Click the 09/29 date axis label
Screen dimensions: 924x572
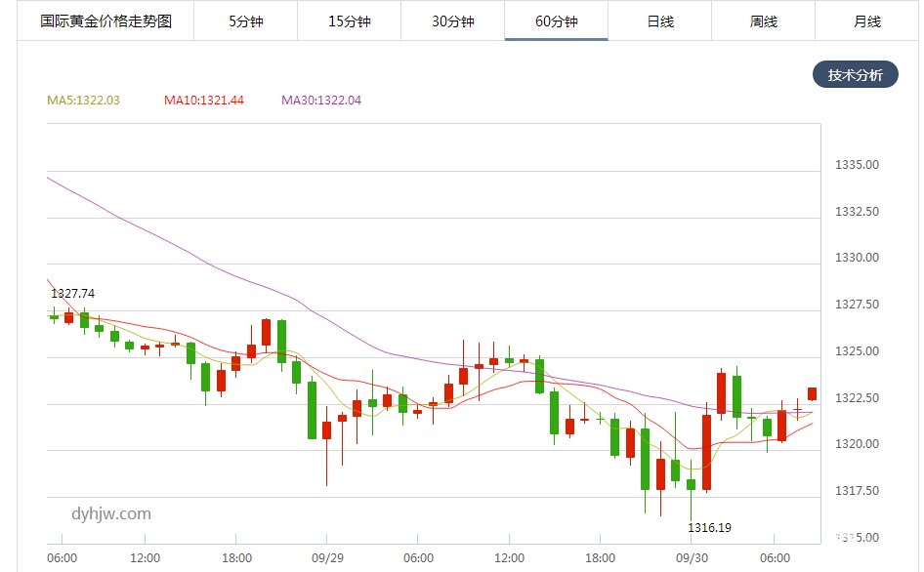(x=326, y=557)
